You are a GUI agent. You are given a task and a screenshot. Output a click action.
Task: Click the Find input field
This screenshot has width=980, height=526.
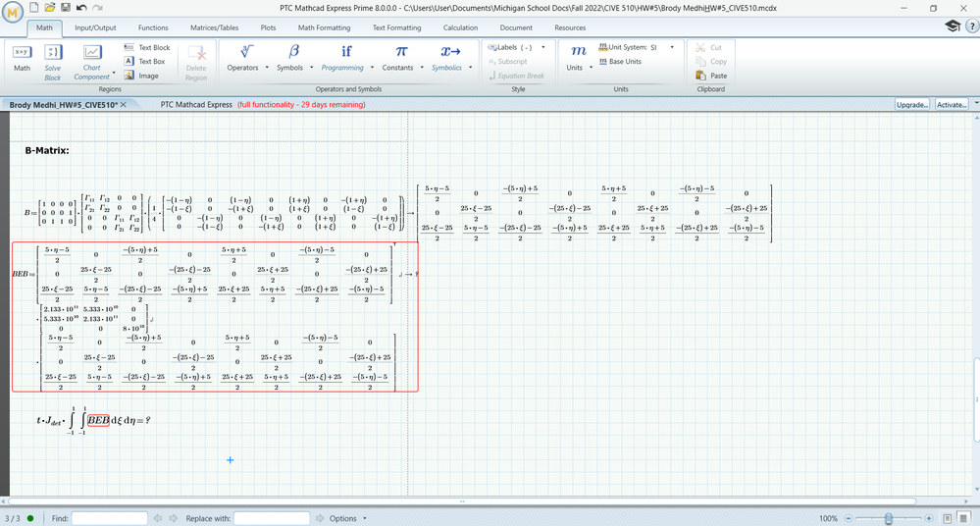pos(109,518)
